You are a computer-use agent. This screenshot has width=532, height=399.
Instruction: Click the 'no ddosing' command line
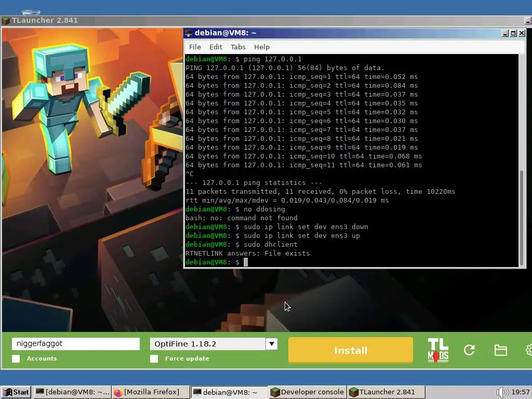coord(235,209)
